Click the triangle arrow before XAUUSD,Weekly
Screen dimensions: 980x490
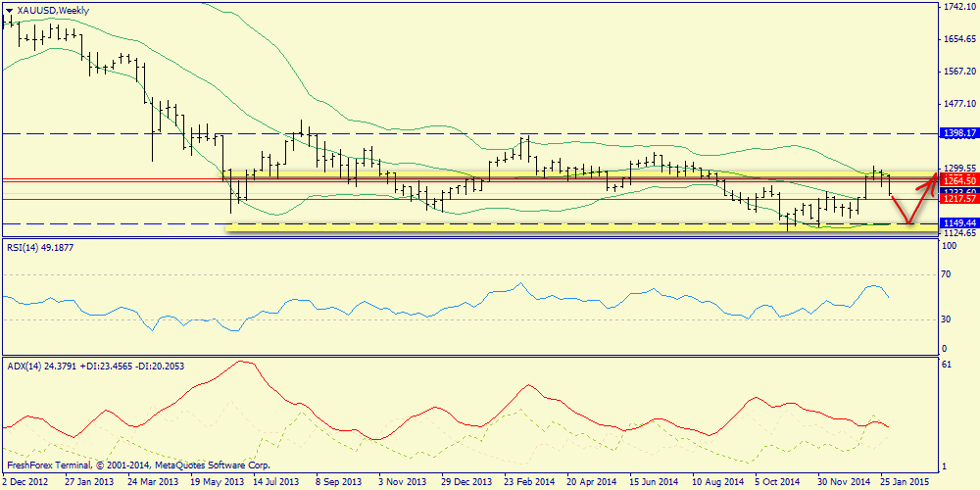[11, 10]
